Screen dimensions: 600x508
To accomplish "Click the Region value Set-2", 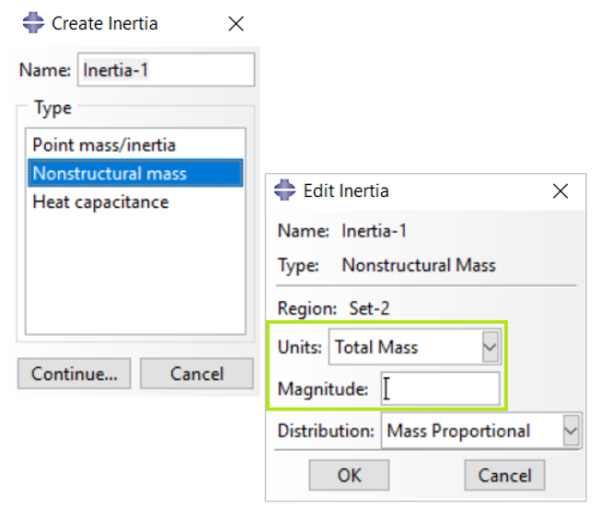I will (x=369, y=308).
